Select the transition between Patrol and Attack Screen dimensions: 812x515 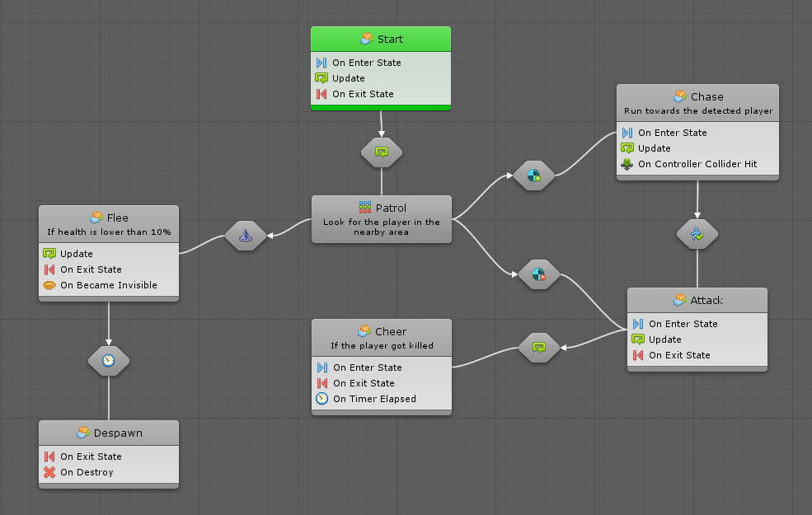(x=538, y=274)
